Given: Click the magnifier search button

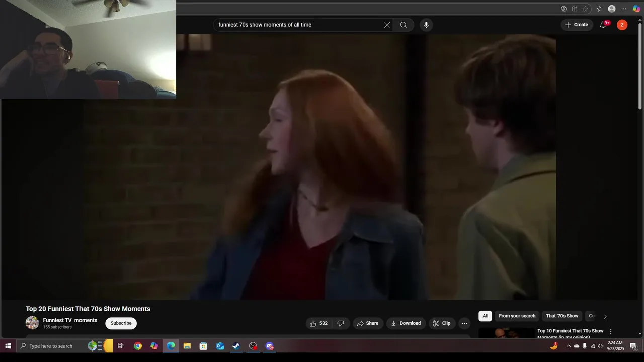Looking at the screenshot, I should click(404, 25).
